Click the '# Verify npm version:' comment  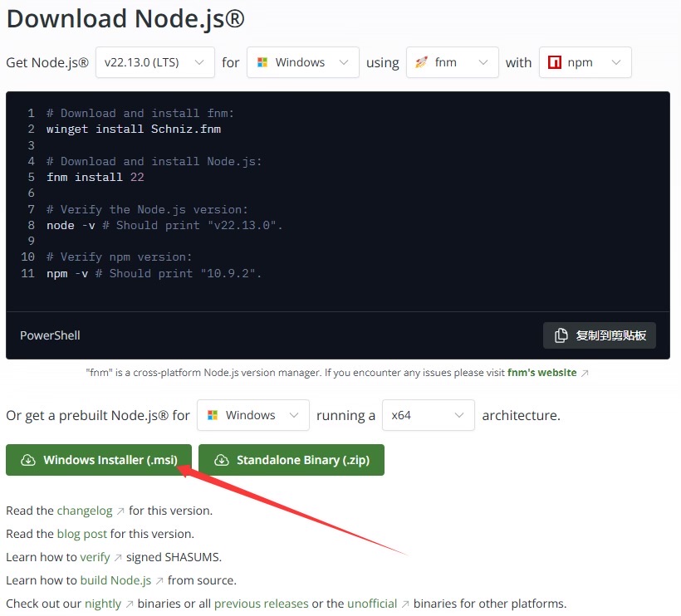(x=119, y=257)
